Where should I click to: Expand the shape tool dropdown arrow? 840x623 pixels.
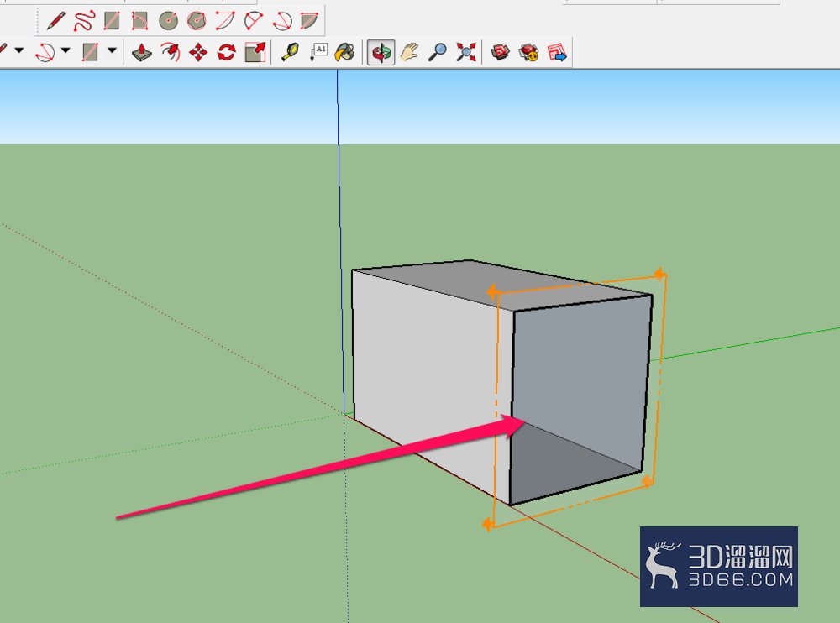click(x=112, y=50)
